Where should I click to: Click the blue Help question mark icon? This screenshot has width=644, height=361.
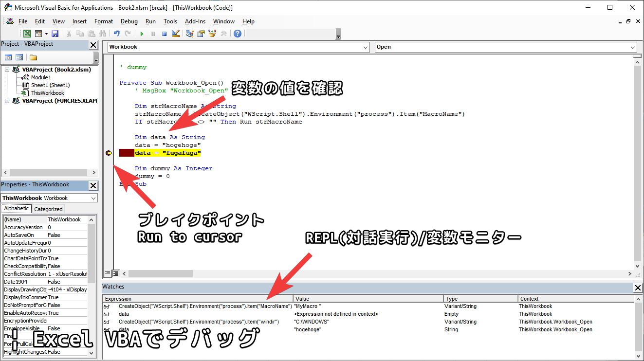tap(237, 34)
